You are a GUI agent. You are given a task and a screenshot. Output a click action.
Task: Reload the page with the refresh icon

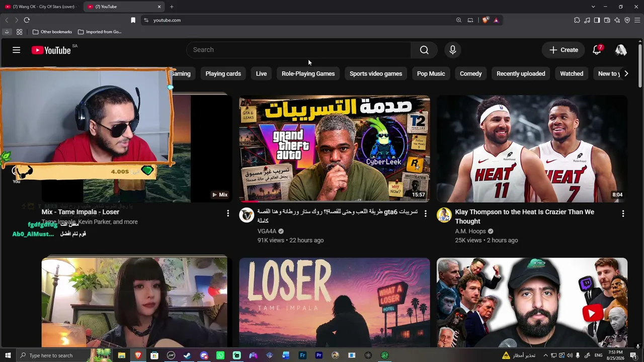27,20
